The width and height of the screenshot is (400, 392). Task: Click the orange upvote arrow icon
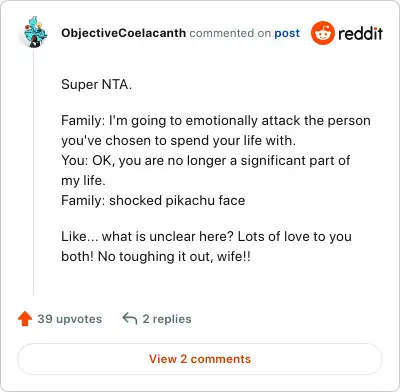[25, 319]
